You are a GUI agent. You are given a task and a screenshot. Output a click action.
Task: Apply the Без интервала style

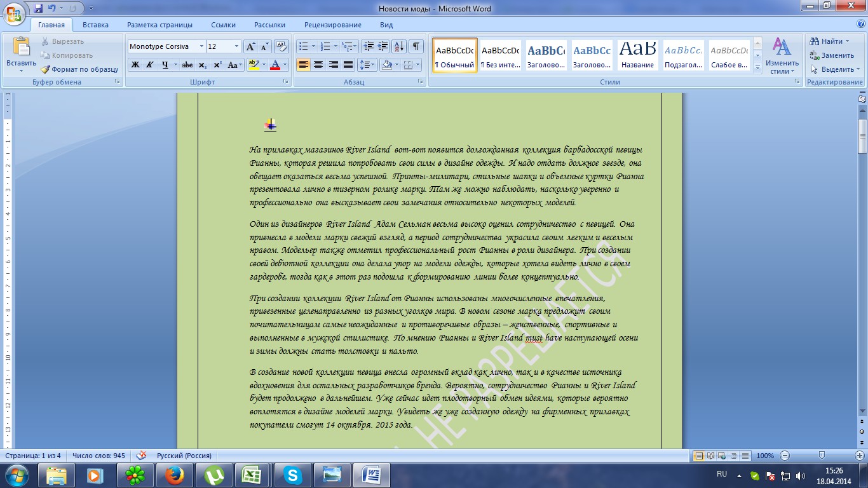pyautogui.click(x=501, y=55)
